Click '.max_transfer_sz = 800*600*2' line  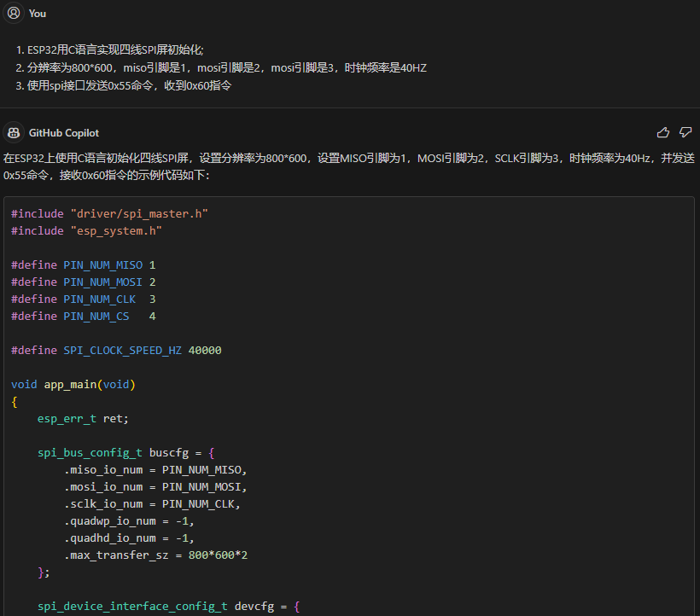click(156, 555)
